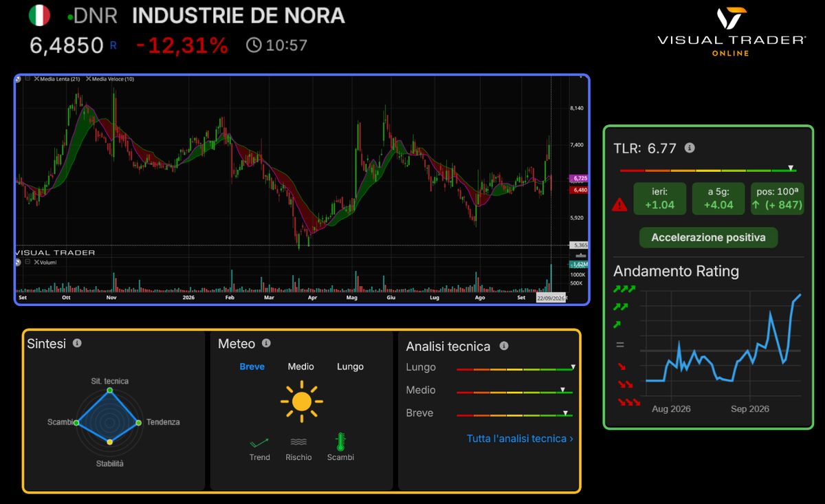Click the Breve analisi tecnica bar

pos(515,415)
